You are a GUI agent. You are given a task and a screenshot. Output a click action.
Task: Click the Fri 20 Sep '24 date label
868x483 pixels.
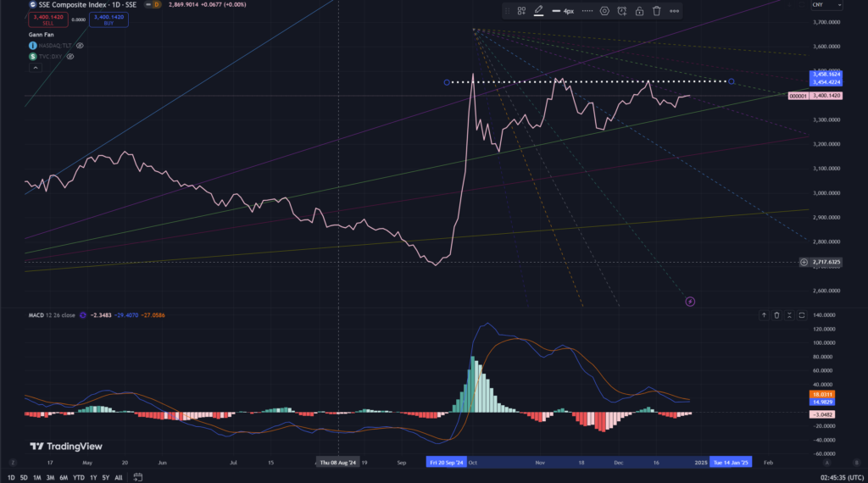447,463
